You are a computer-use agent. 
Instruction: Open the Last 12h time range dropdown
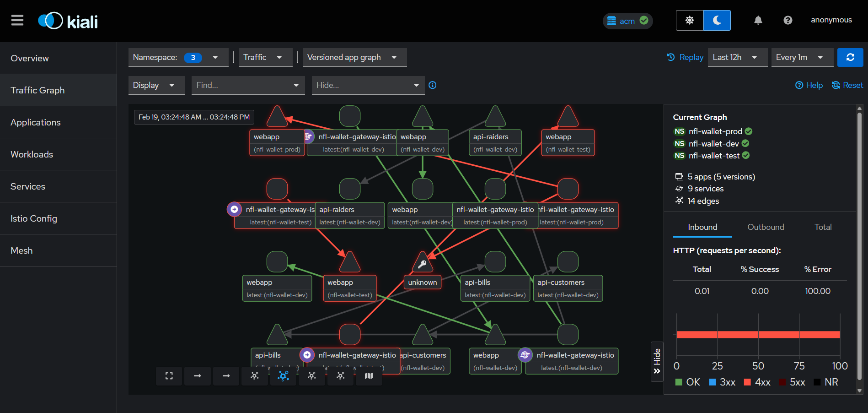pos(737,57)
